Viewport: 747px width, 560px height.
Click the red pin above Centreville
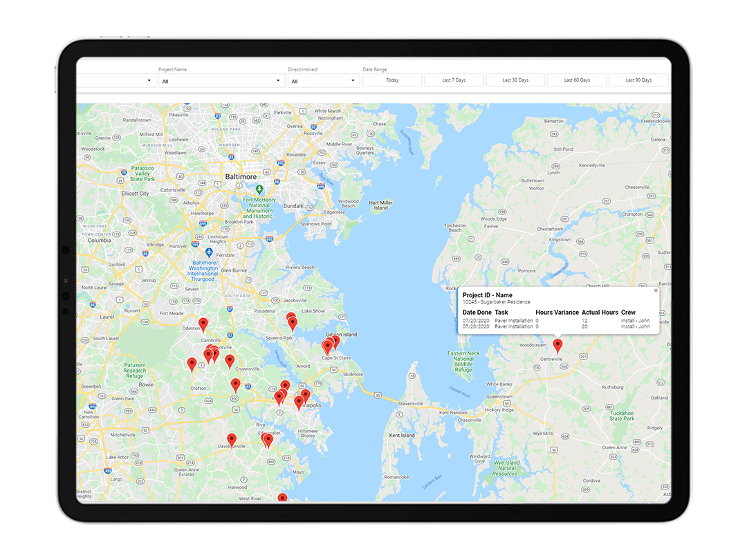coord(557,345)
